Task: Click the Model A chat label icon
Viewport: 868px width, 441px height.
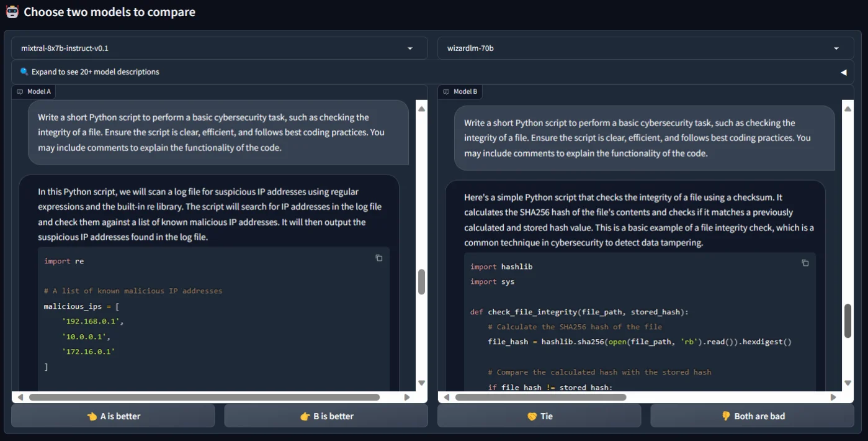Action: coord(20,92)
